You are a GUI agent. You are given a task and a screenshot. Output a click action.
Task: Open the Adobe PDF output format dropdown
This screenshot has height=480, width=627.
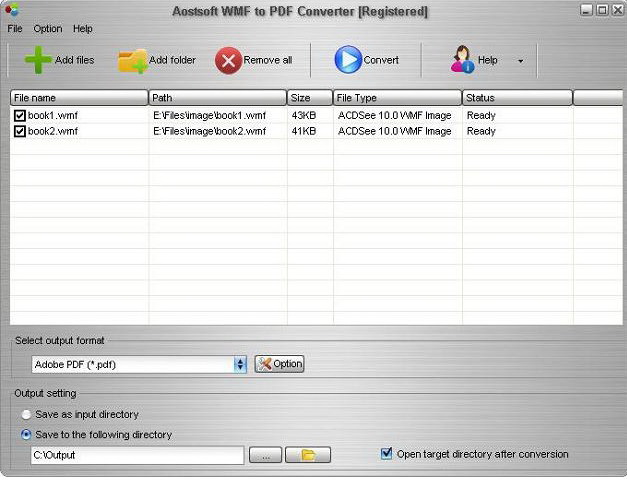click(240, 364)
